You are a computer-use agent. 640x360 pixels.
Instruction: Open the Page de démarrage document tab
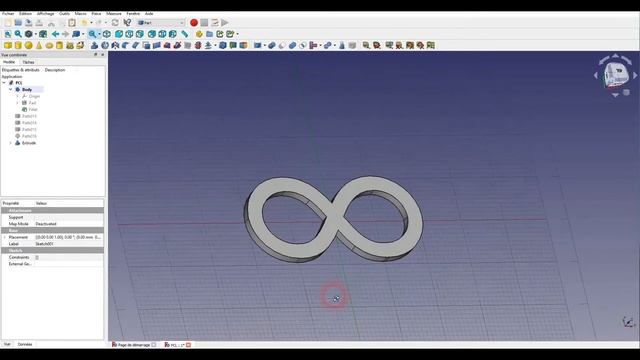(134, 345)
